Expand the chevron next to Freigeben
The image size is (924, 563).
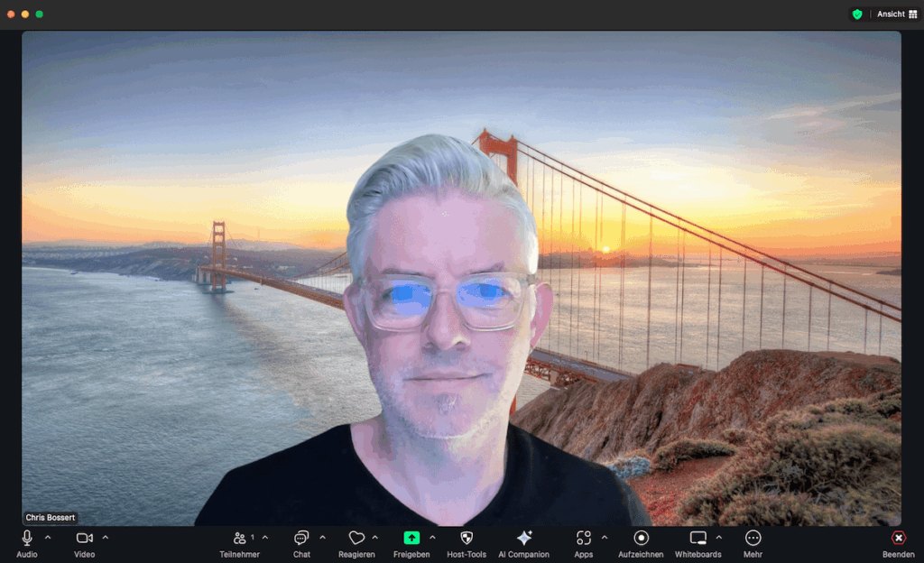pos(432,538)
